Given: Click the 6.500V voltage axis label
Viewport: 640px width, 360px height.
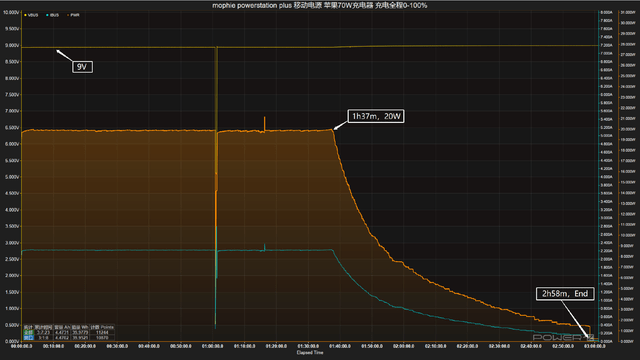Looking at the screenshot, I should [11, 128].
